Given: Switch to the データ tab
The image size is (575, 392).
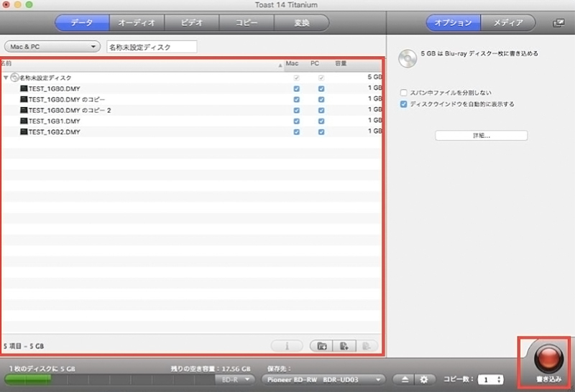Looking at the screenshot, I should coord(82,23).
